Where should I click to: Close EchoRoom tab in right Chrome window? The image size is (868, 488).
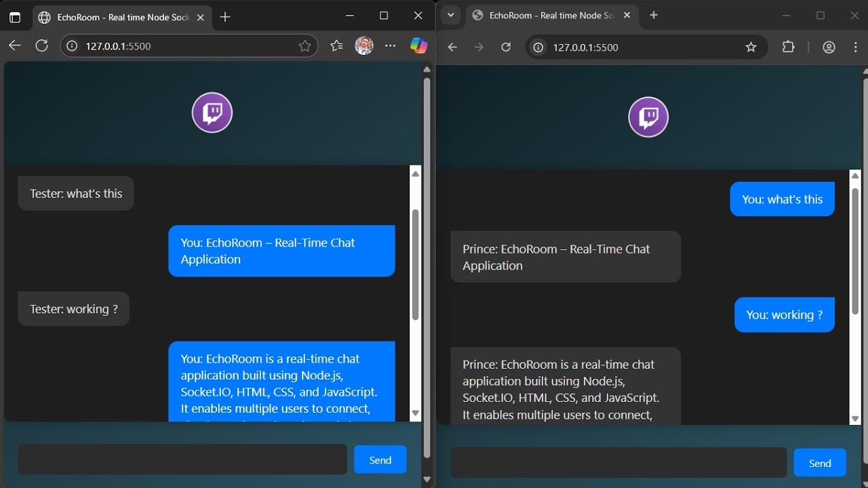click(x=627, y=15)
